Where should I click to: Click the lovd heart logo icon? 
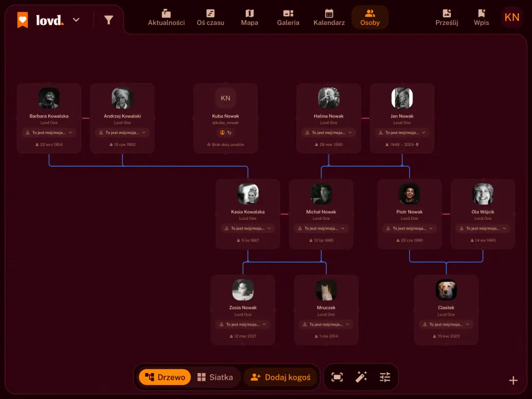point(22,20)
